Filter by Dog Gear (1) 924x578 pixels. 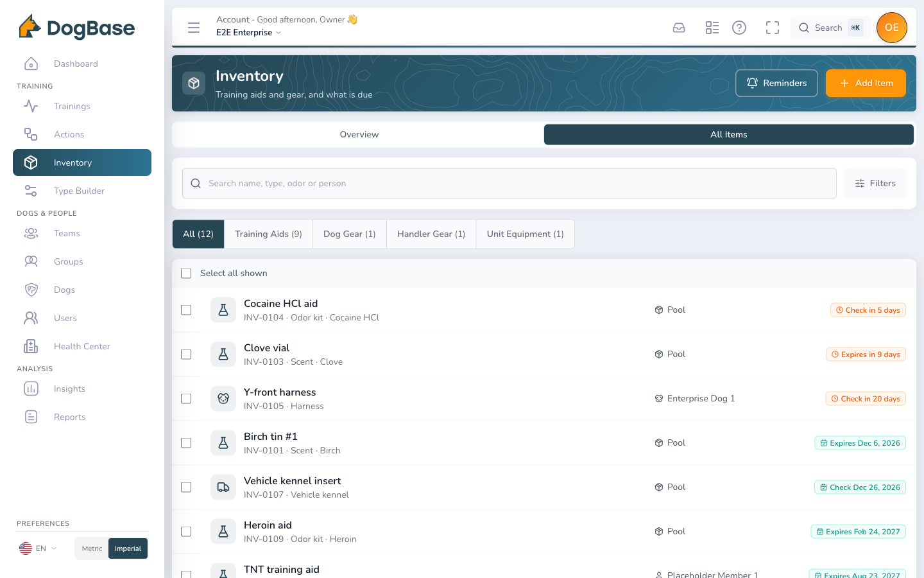point(350,234)
